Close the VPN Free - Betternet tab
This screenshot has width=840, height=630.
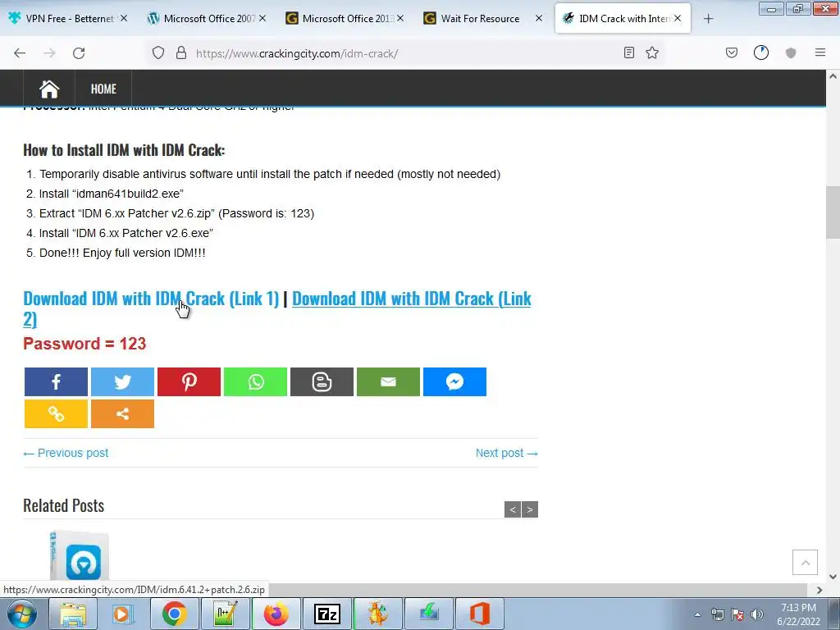(x=124, y=18)
